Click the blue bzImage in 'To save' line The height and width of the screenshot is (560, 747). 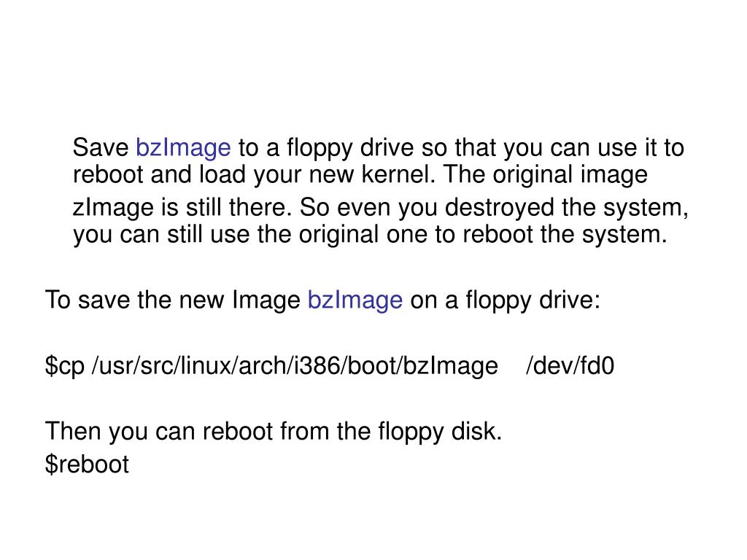click(355, 301)
